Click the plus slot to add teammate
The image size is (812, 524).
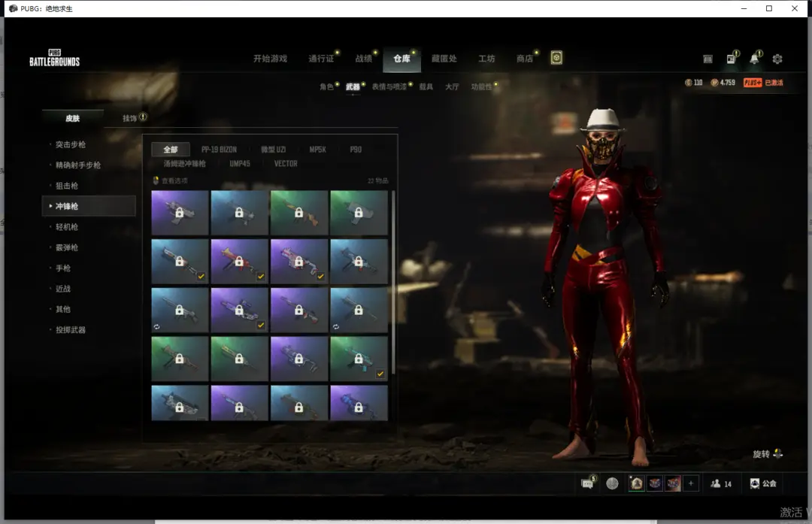691,483
